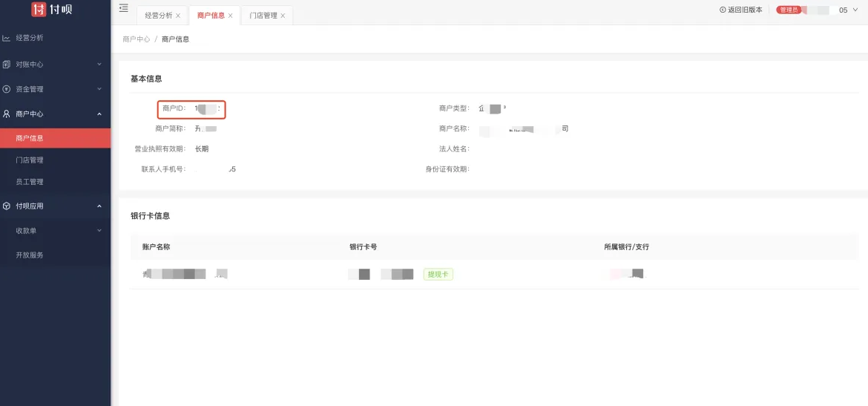The image size is (868, 406).
Task: Open 员工管理 in the sidebar
Action: tap(30, 182)
